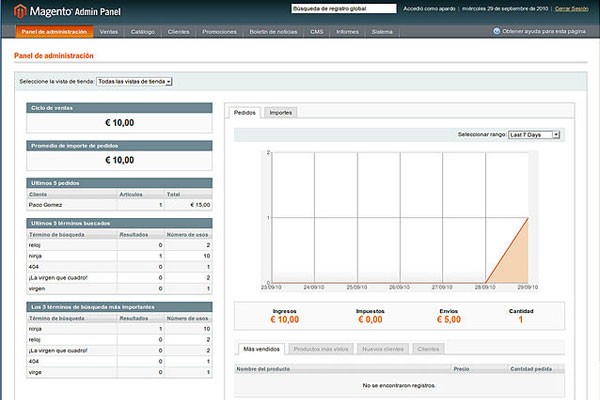Click the global record search field
The image size is (600, 400).
[x=343, y=8]
